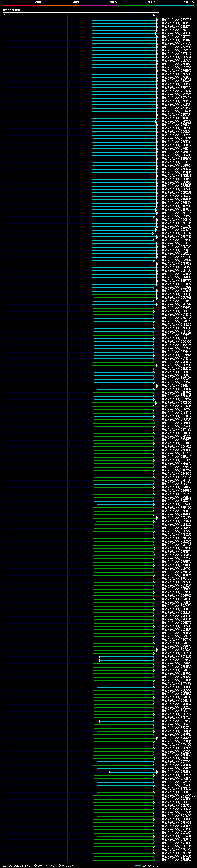Click the purple ~60% identity legend segment
The height and width of the screenshot is (868, 197).
click(99, 6)
